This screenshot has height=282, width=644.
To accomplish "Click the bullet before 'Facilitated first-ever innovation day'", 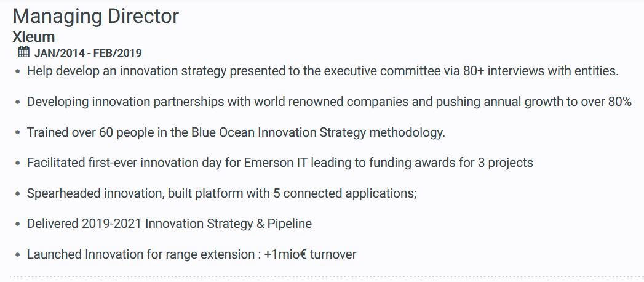I will pyautogui.click(x=17, y=163).
